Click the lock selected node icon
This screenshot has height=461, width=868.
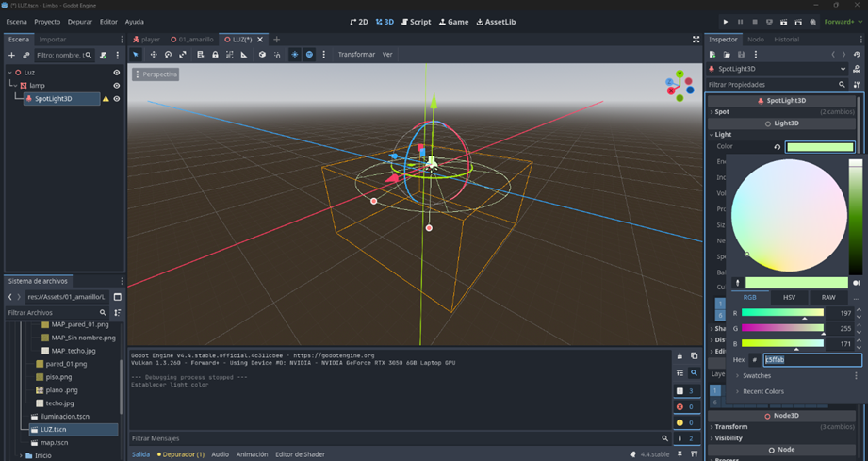215,55
